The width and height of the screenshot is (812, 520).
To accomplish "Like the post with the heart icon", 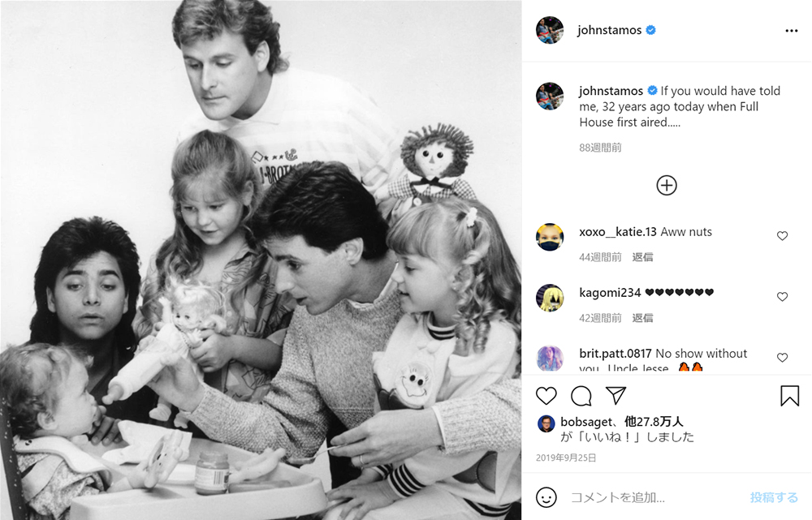I will click(x=546, y=396).
